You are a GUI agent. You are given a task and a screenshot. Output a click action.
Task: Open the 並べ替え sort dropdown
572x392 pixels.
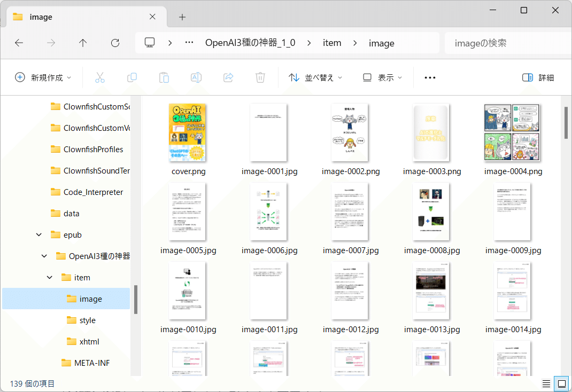tap(315, 77)
